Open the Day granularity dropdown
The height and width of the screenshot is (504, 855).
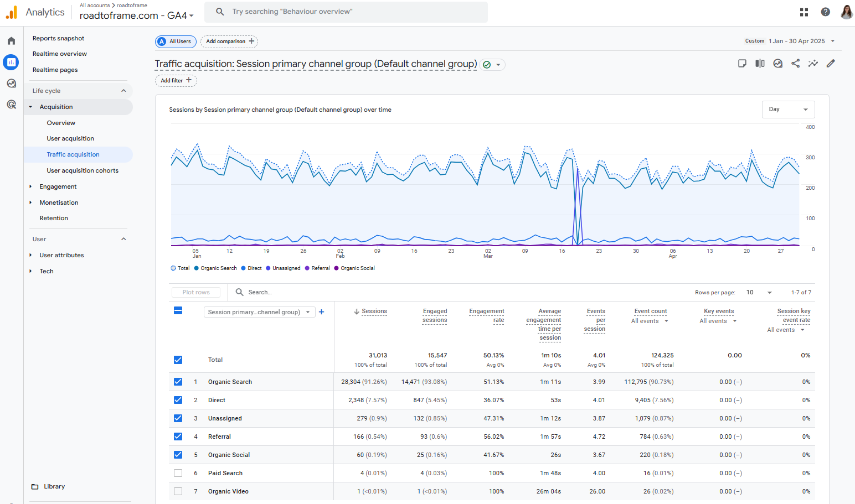point(788,110)
